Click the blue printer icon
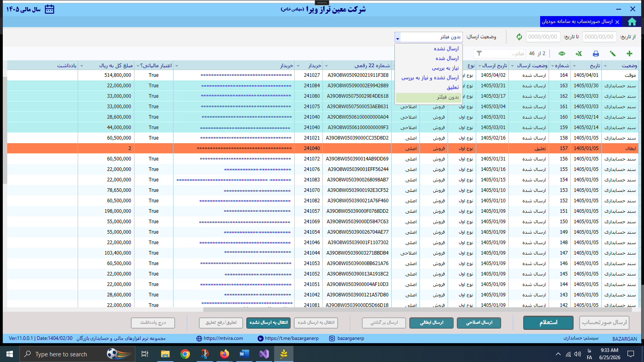Screen dimensions: 644x362 coord(596,53)
